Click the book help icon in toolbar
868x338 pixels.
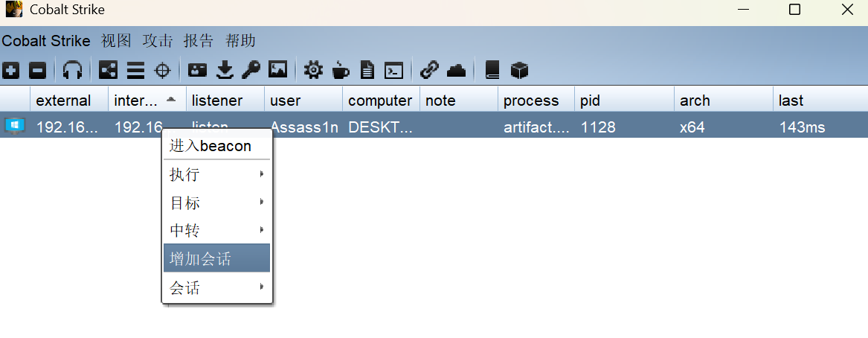click(x=492, y=71)
